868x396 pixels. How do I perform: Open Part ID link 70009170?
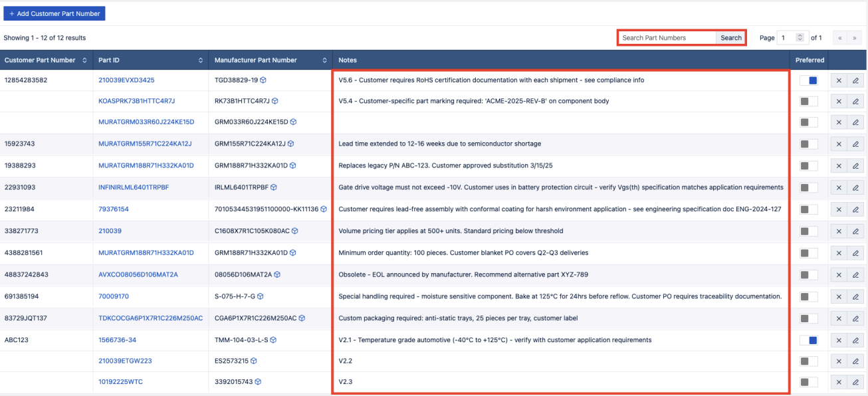114,296
